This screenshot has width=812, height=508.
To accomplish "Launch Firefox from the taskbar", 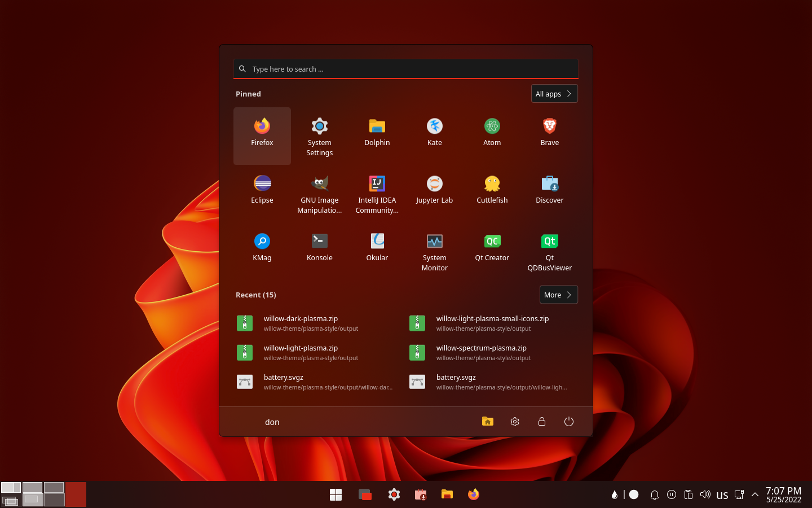I will [x=474, y=494].
